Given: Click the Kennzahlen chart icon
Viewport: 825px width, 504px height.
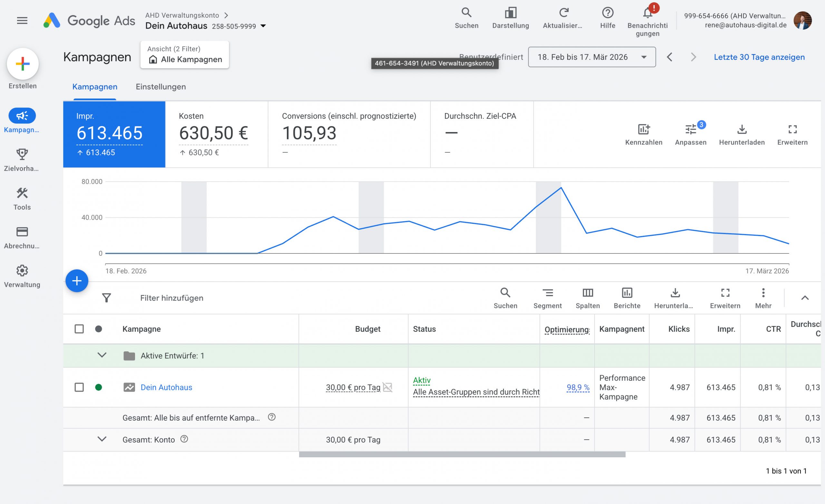Looking at the screenshot, I should click(643, 129).
